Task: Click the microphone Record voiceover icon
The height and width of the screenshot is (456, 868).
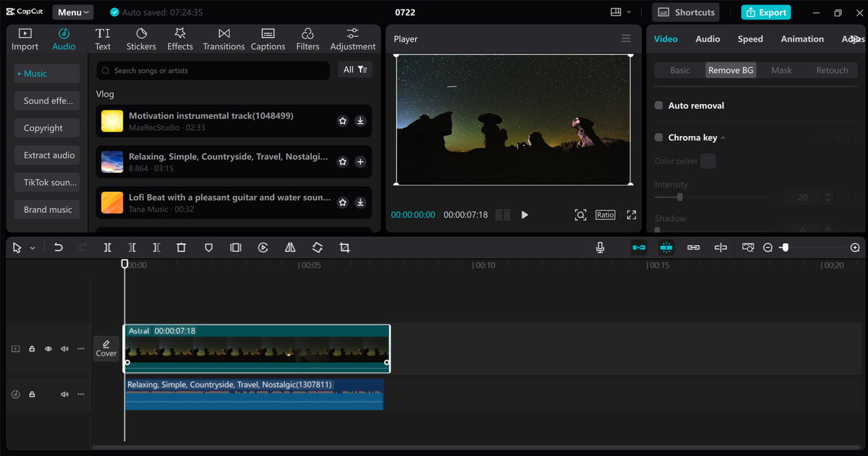Action: [x=600, y=248]
